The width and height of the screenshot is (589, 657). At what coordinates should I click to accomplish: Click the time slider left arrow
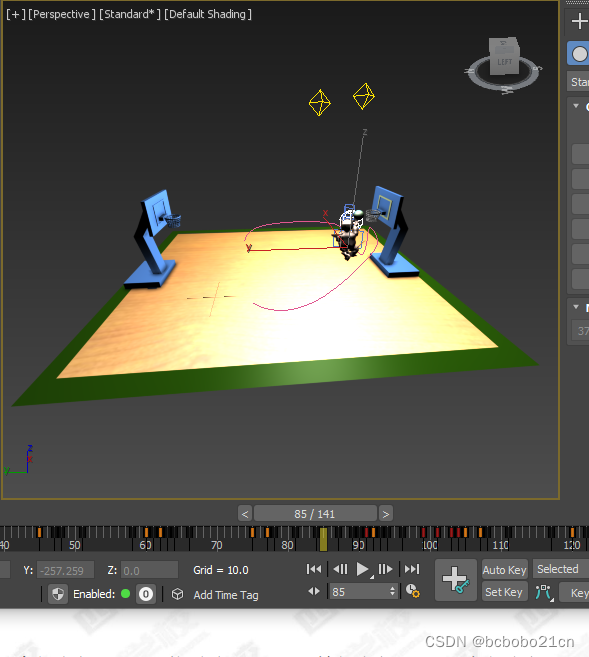(245, 514)
